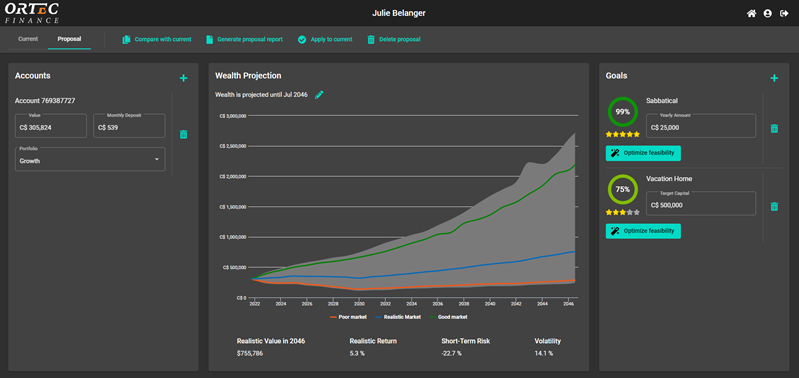Add a new goal with plus icon
Screen dimensions: 799x378
(x=774, y=78)
